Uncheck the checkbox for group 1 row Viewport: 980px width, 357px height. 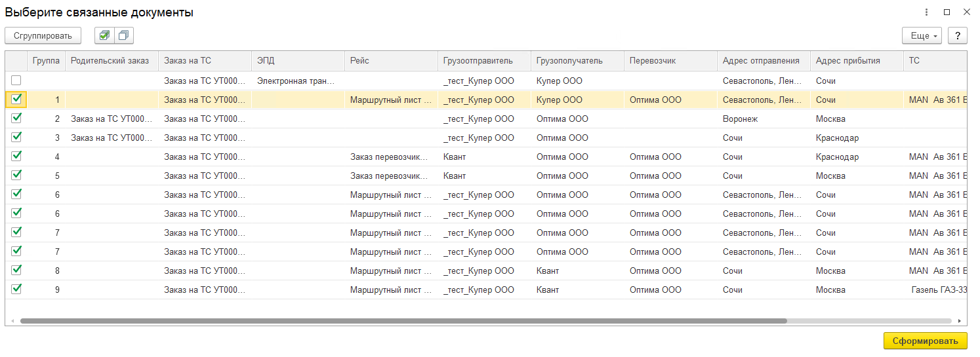pyautogui.click(x=16, y=100)
